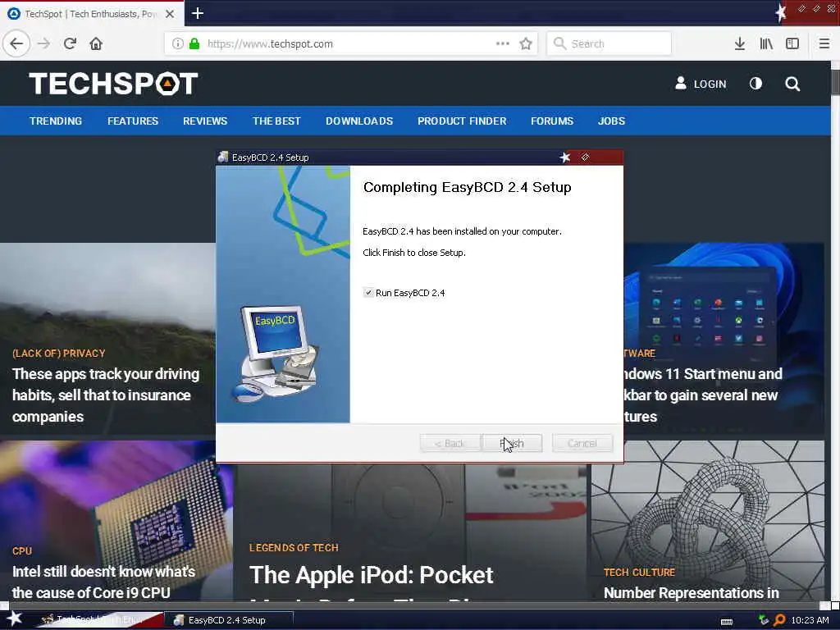Click the TechSpot logo
Viewport: 840px width, 630px height.
tap(113, 84)
